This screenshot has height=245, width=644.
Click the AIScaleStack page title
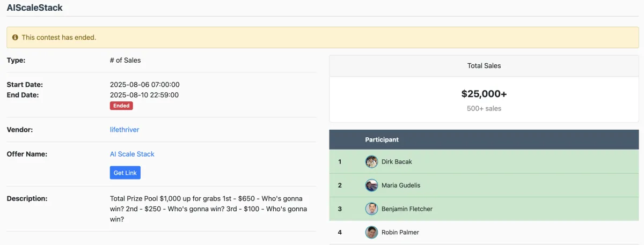click(x=35, y=8)
